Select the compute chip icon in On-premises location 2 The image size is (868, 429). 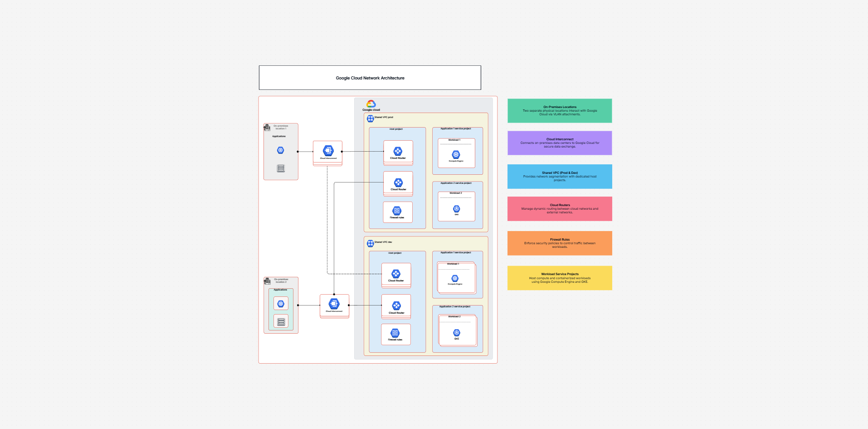coord(281,304)
